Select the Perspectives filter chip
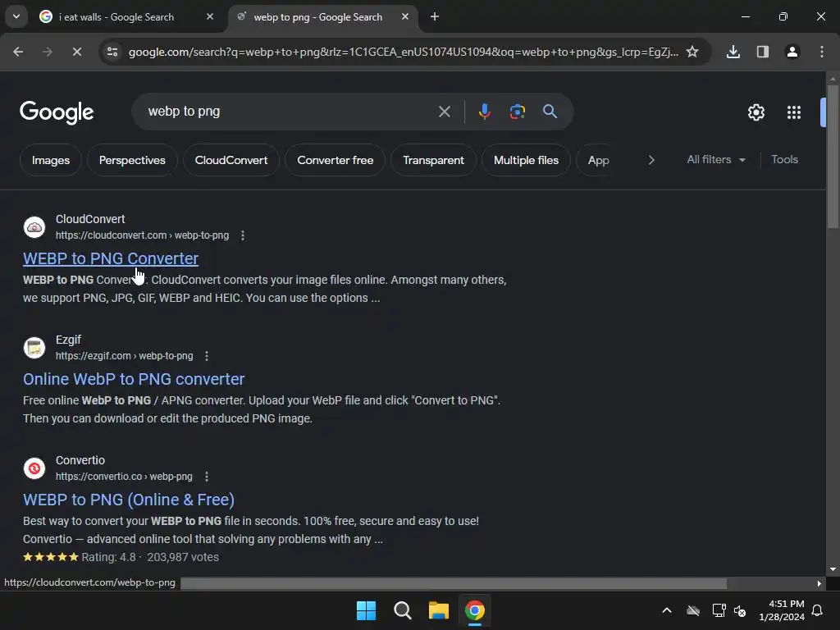840x630 pixels. (x=132, y=160)
